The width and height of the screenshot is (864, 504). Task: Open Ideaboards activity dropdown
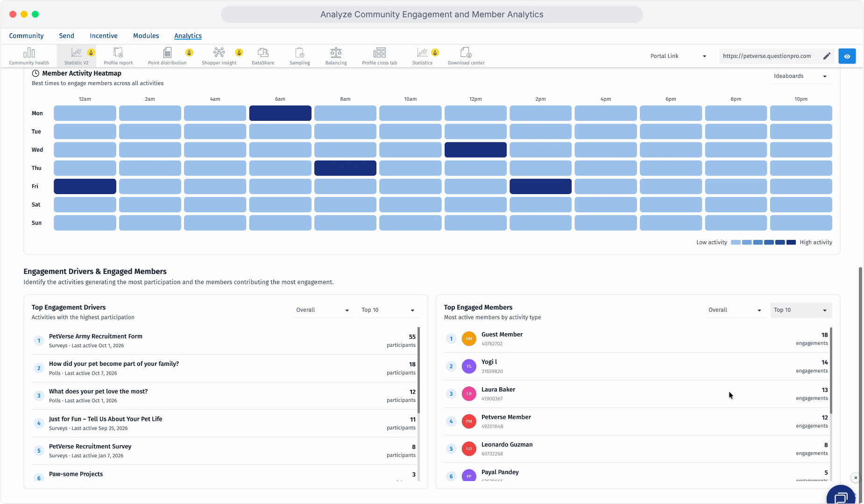coord(800,76)
